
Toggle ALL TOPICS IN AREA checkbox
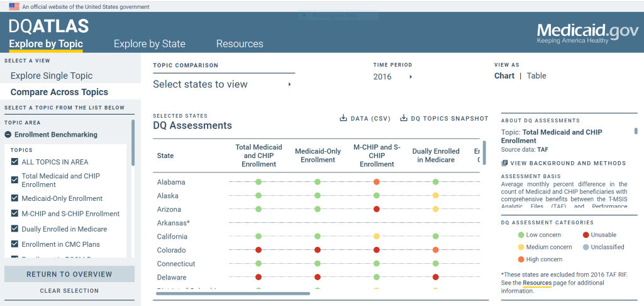[x=15, y=162]
